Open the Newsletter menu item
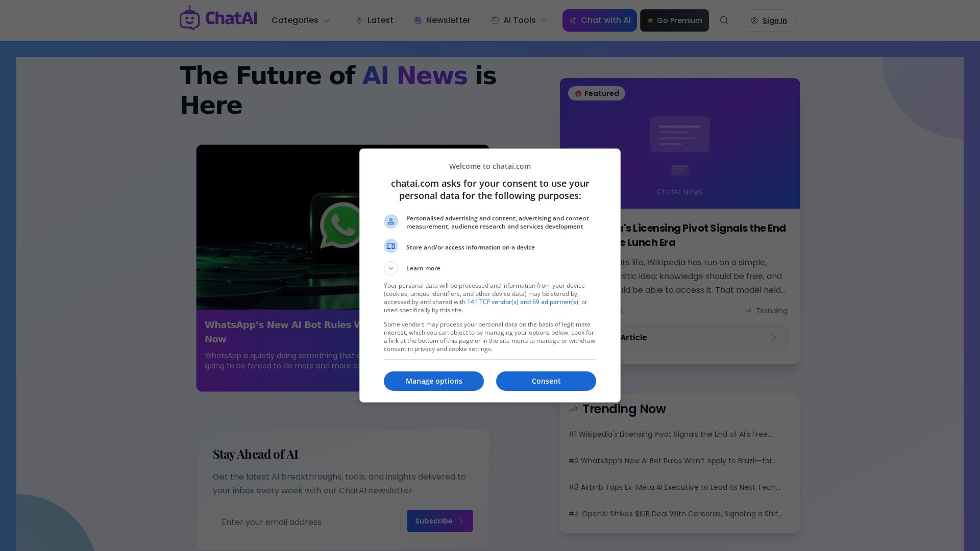980x551 pixels. (443, 20)
